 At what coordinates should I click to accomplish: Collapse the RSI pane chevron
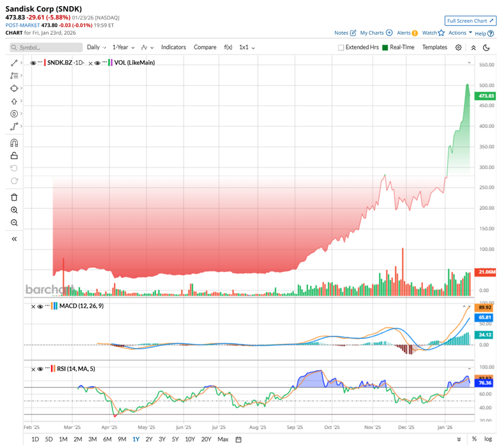[470, 369]
